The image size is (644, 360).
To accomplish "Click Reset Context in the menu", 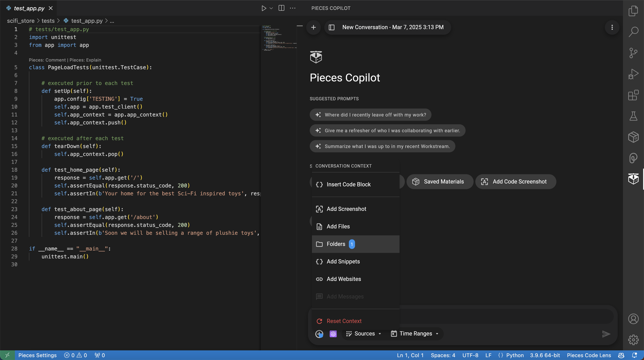I will 356,321.
